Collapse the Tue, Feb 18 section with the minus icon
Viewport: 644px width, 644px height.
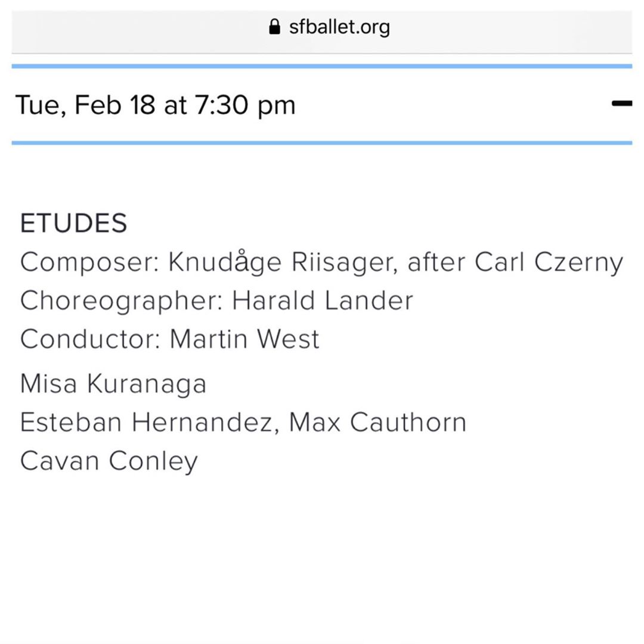pyautogui.click(x=621, y=104)
